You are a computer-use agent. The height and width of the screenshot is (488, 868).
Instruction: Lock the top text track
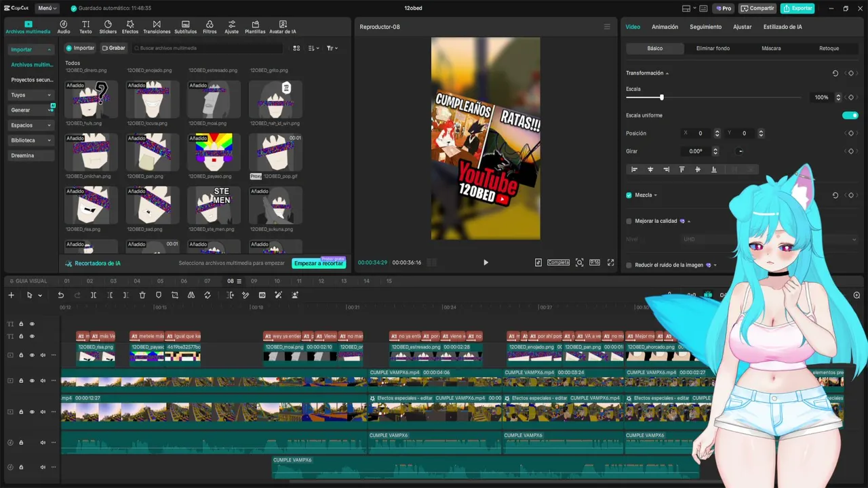point(21,324)
